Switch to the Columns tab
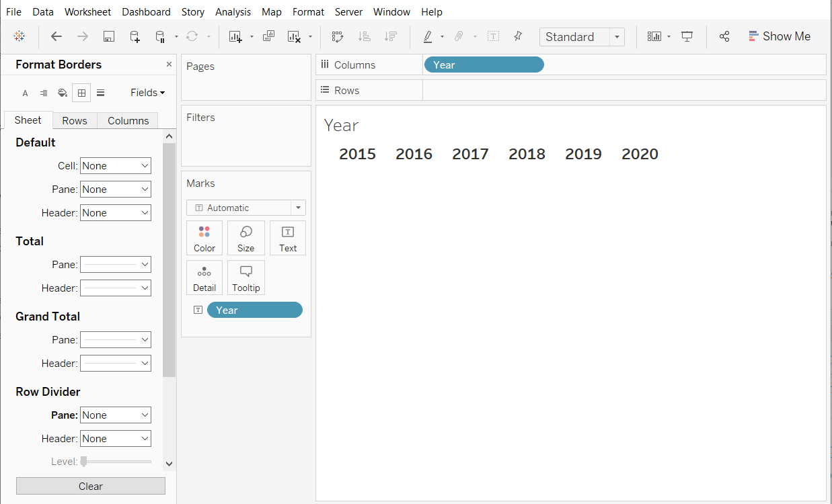Viewport: 832px width, 504px height. click(x=128, y=121)
